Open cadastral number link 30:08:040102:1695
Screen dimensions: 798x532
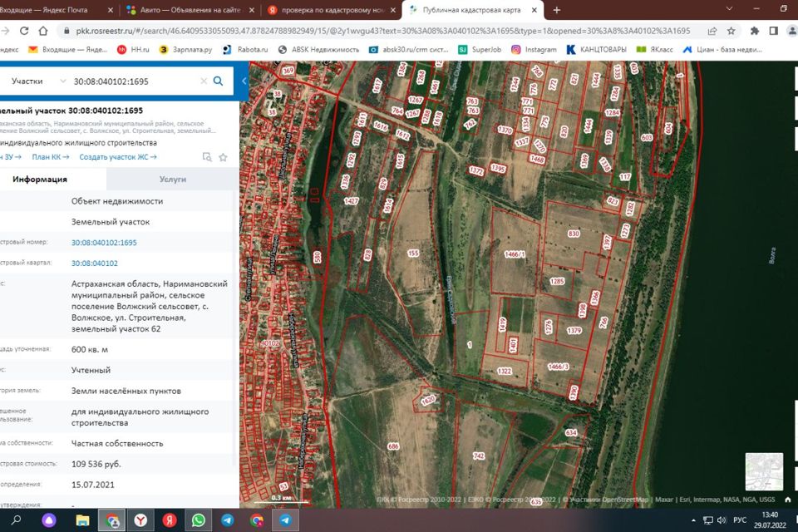[104, 243]
